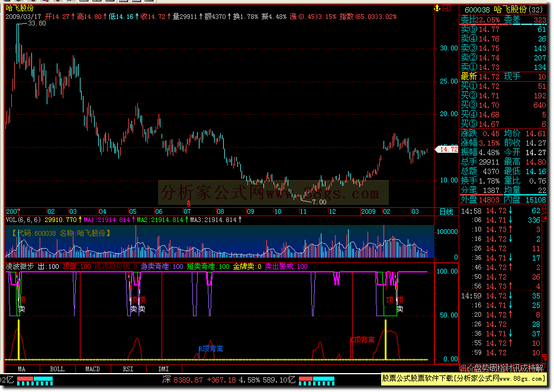Click the stock title 600038 哈飞股份 in the quote panel

tap(504, 9)
